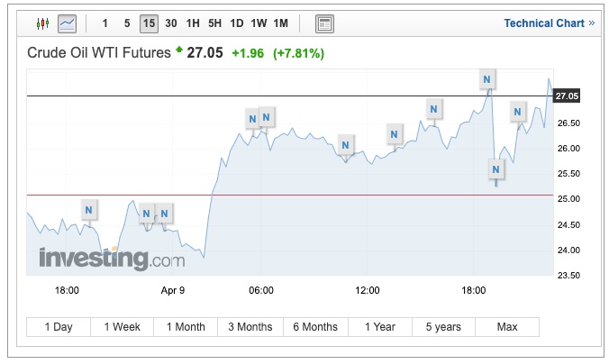Image resolution: width=609 pixels, height=364 pixels.
Task: Open Technical Chart link
Action: click(543, 23)
